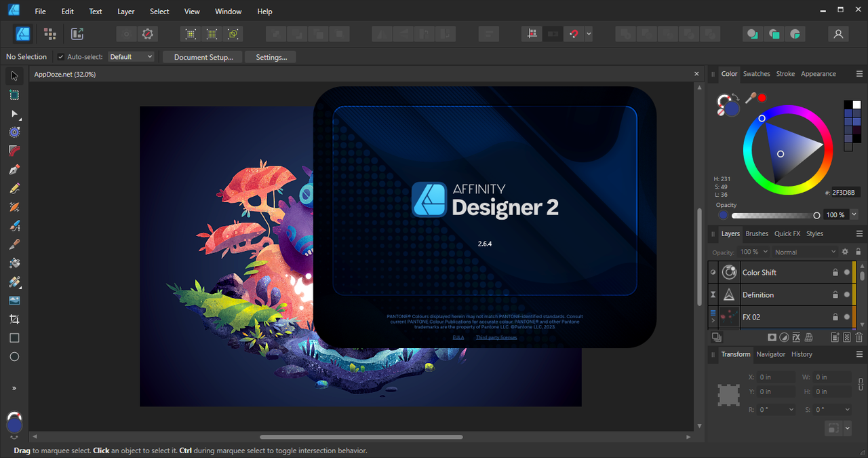Select the Move tool arrow
Image resolution: width=868 pixels, height=458 pixels.
tap(14, 76)
